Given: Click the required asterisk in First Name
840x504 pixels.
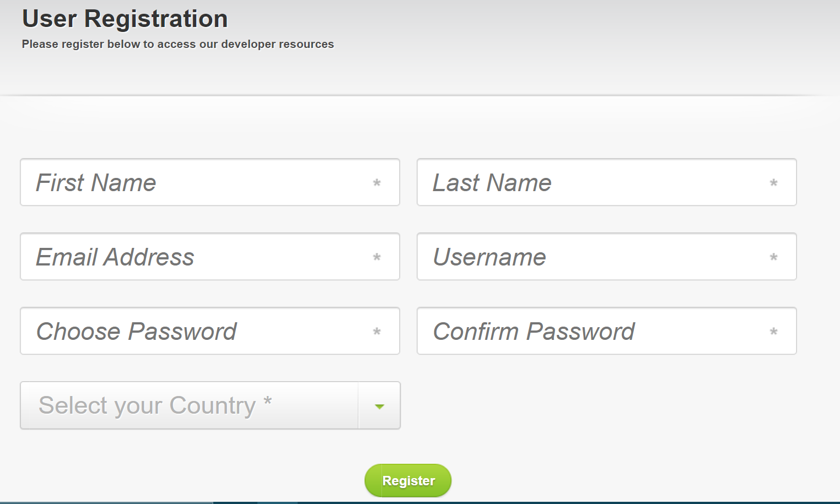Looking at the screenshot, I should click(x=377, y=183).
